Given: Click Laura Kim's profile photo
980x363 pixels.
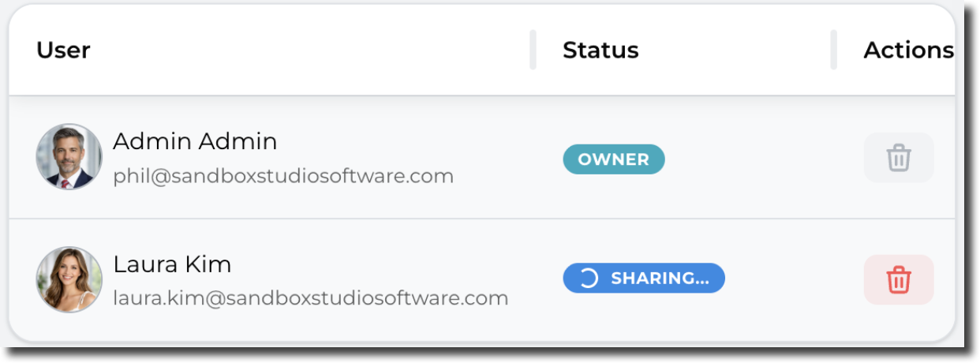Looking at the screenshot, I should (69, 279).
